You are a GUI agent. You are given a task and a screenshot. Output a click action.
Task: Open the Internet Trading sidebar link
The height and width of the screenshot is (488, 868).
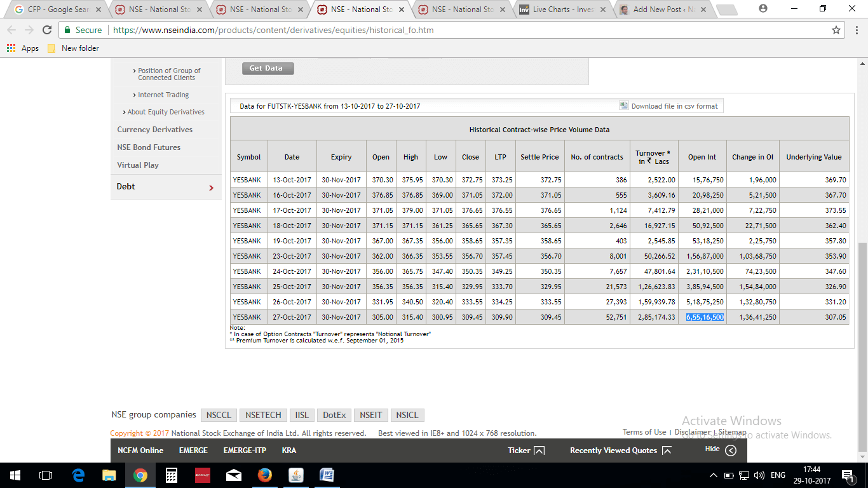click(163, 95)
